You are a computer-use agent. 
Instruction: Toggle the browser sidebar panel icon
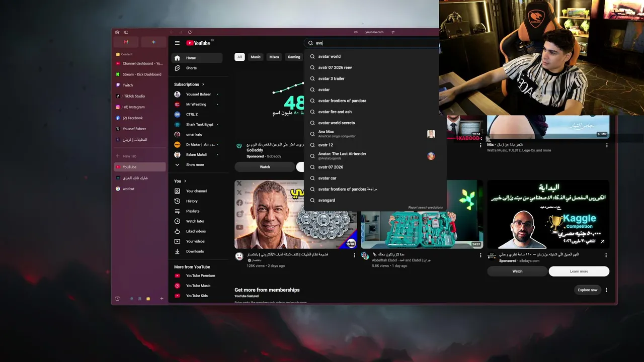coord(126,32)
